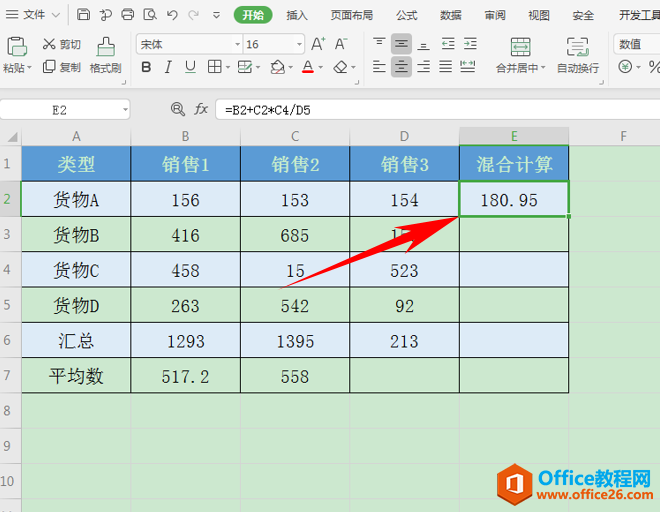Align text to top
The width and height of the screenshot is (660, 512).
(x=379, y=43)
